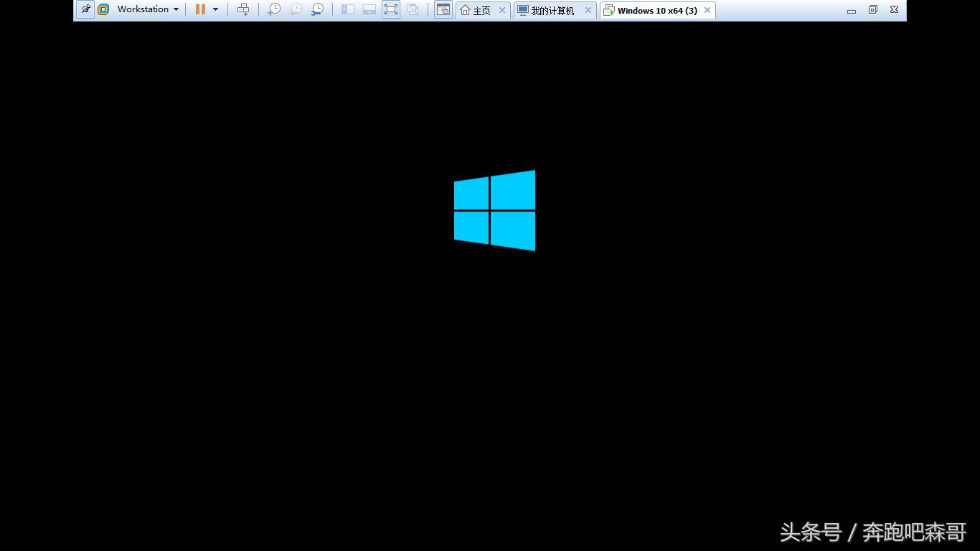
Task: Toggle the library sidebar panel
Action: tap(348, 9)
